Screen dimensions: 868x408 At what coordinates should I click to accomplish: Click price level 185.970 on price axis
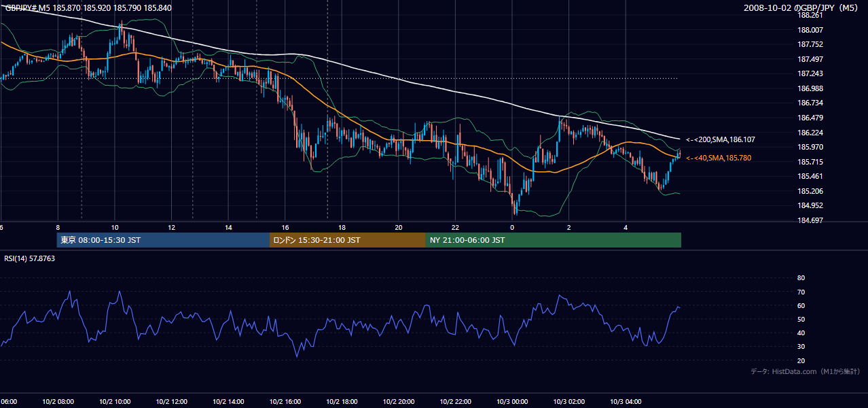[x=810, y=147]
